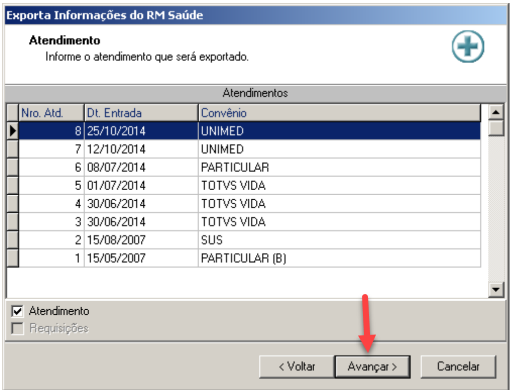This screenshot has width=510, height=390.
Task: Select the date cell 25/10/2014
Action: (x=141, y=131)
